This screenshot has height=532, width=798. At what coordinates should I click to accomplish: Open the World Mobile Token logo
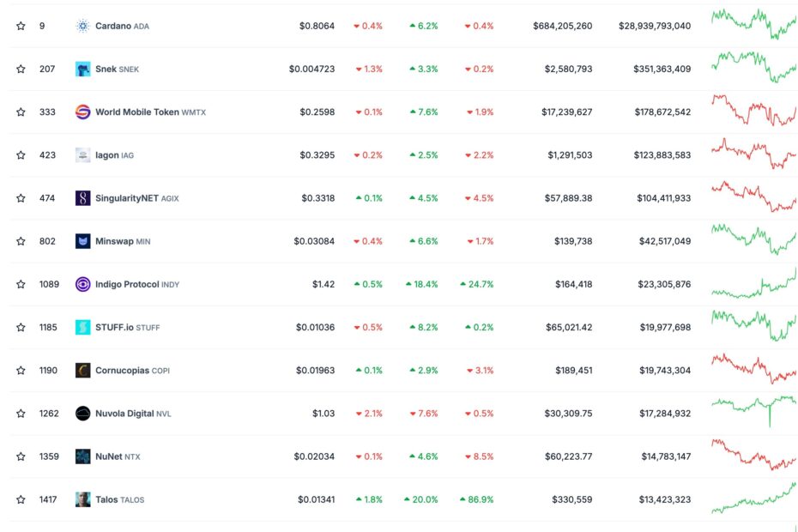tap(82, 112)
